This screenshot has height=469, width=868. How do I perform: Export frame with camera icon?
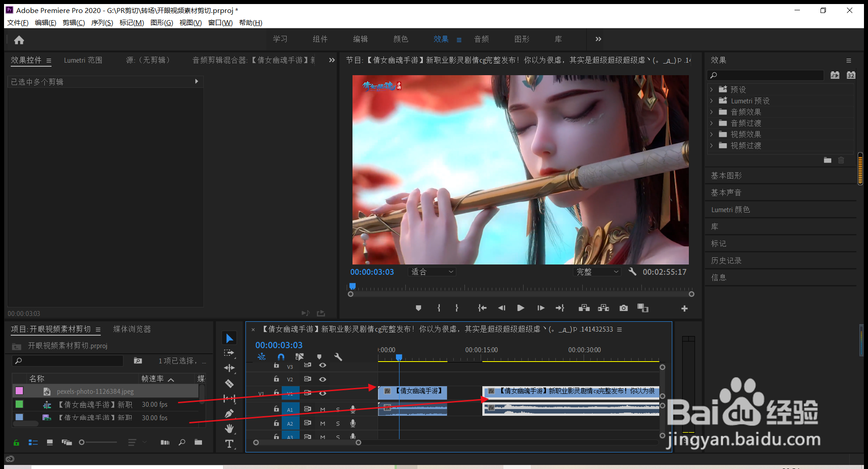click(x=623, y=308)
